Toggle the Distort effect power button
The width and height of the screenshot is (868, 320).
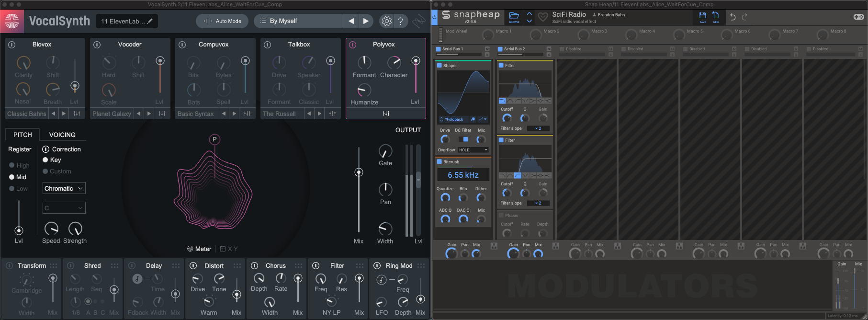pos(193,265)
